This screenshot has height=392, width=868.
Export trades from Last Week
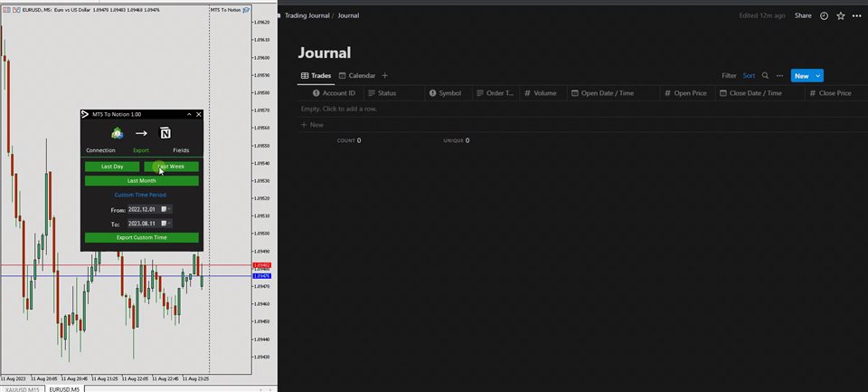click(171, 167)
